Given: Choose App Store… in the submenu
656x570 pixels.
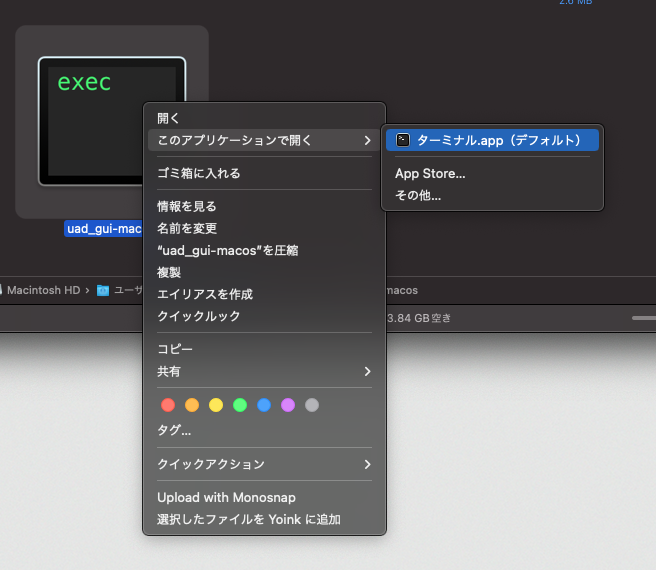Looking at the screenshot, I should 430,174.
